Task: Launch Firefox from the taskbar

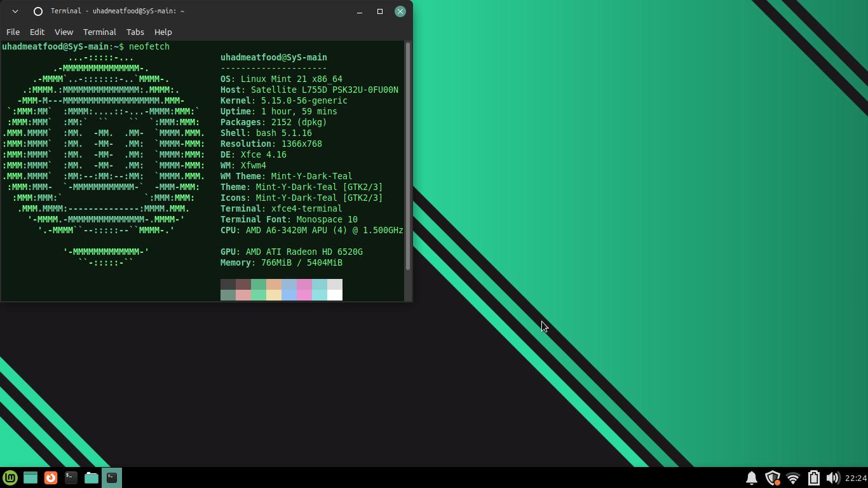Action: 51,477
